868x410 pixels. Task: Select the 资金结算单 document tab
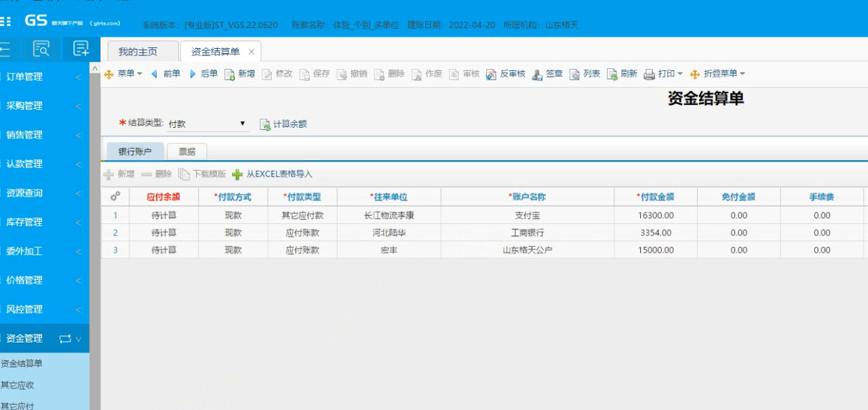pyautogui.click(x=216, y=52)
